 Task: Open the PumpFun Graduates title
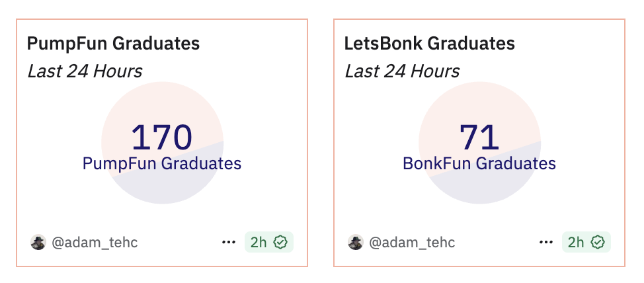(x=113, y=44)
